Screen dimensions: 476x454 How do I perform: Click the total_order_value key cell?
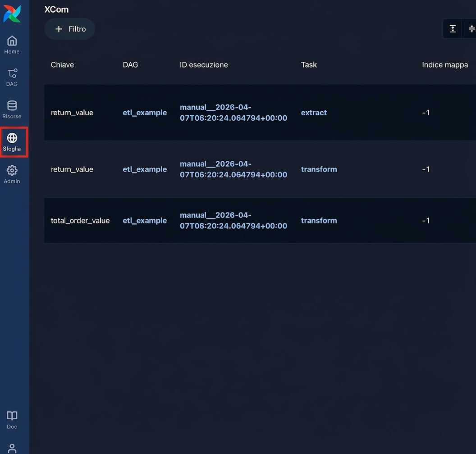click(x=80, y=221)
